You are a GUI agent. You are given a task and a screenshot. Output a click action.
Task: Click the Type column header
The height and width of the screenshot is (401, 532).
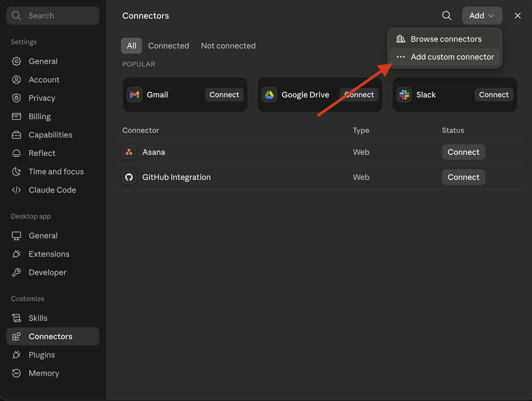pyautogui.click(x=361, y=130)
